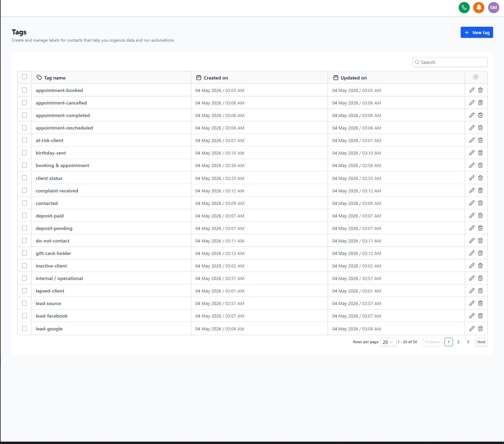Edit the appointment-completed tag
Viewport: 504px width, 444px height.
[x=472, y=115]
